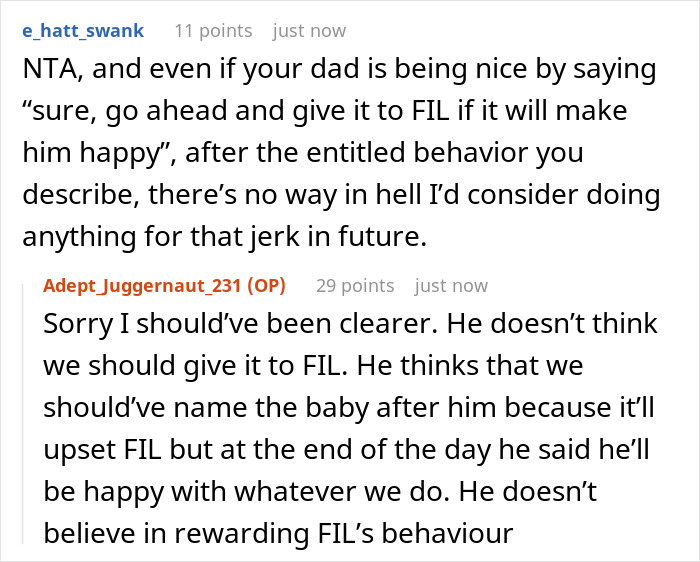Open e_hatt_swank's user profile
Screen dimensions: 700x562
pyautogui.click(x=81, y=30)
